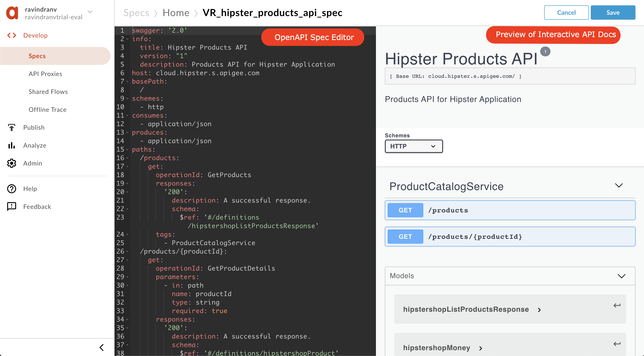The width and height of the screenshot is (644, 356).
Task: Expand hipstershopListProductsResponse model arrow
Action: 539,310
